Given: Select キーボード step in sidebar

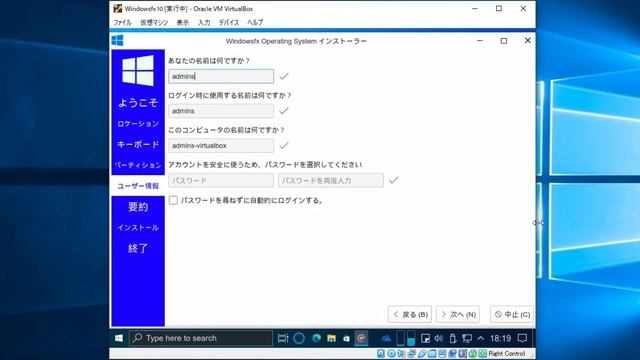Looking at the screenshot, I should (x=138, y=144).
